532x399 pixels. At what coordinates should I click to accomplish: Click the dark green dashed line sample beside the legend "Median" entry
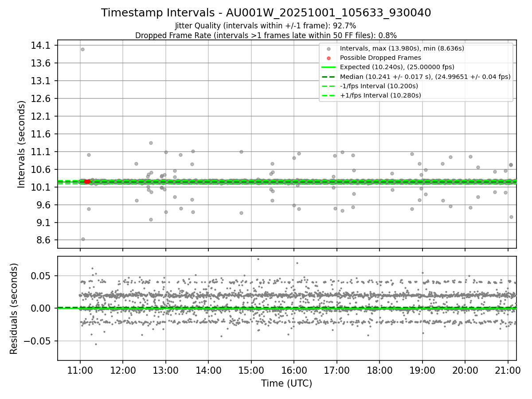tap(329, 77)
